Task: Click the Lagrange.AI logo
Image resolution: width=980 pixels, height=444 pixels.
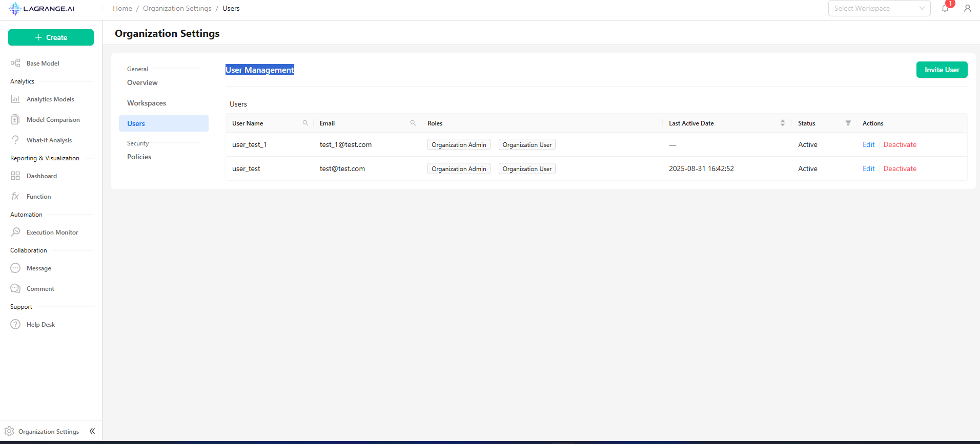Action: point(42,9)
